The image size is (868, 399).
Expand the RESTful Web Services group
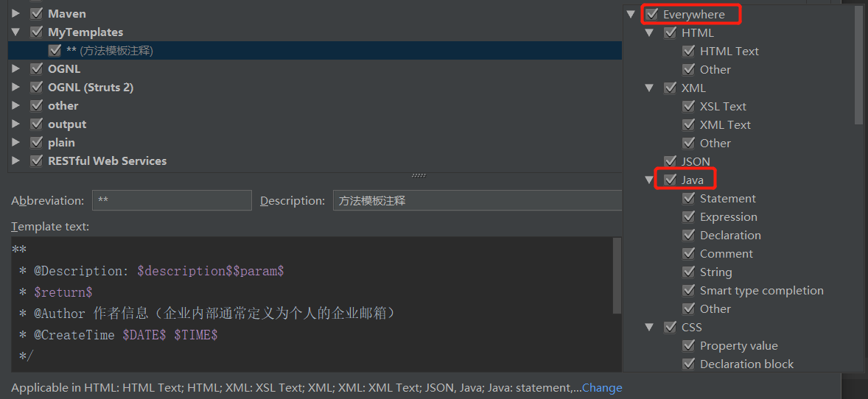click(15, 161)
